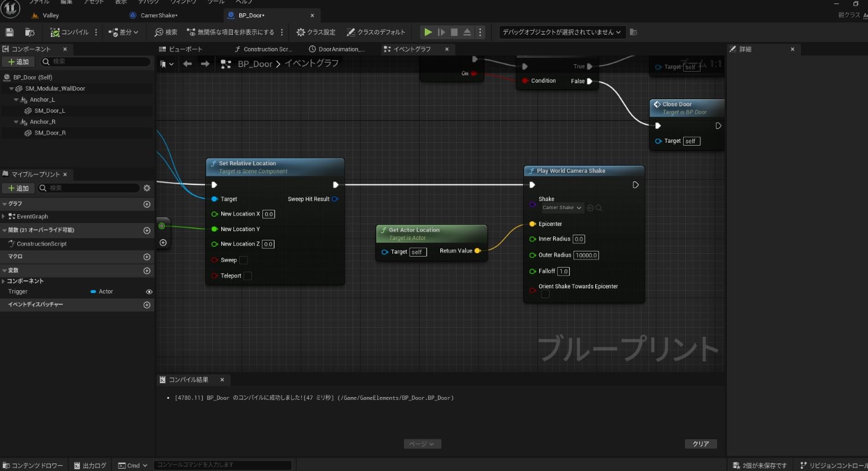868x471 pixels.
Task: Open My Blueprint settings gear
Action: click(147, 188)
